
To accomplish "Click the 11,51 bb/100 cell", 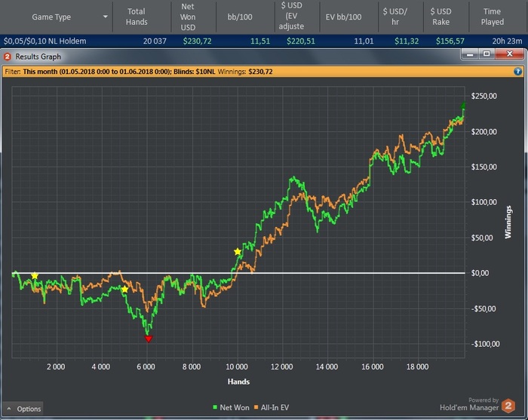I will (x=260, y=41).
